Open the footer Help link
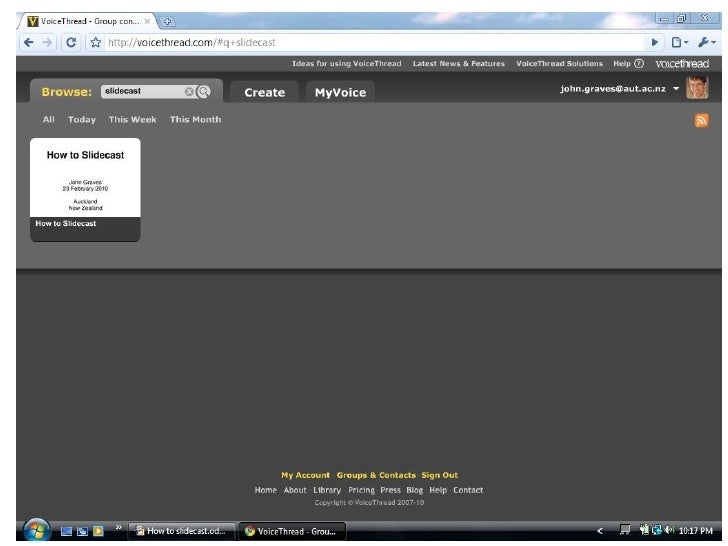The image size is (728, 546). 438,490
